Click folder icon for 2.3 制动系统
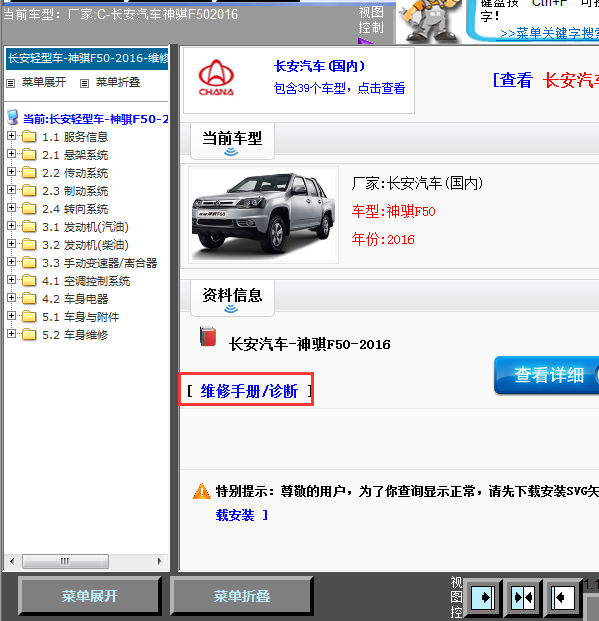This screenshot has height=621, width=599. pyautogui.click(x=29, y=190)
